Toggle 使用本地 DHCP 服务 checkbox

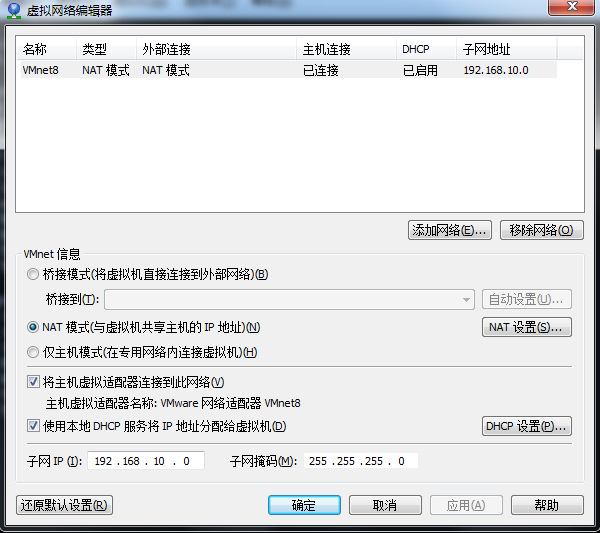pos(33,426)
